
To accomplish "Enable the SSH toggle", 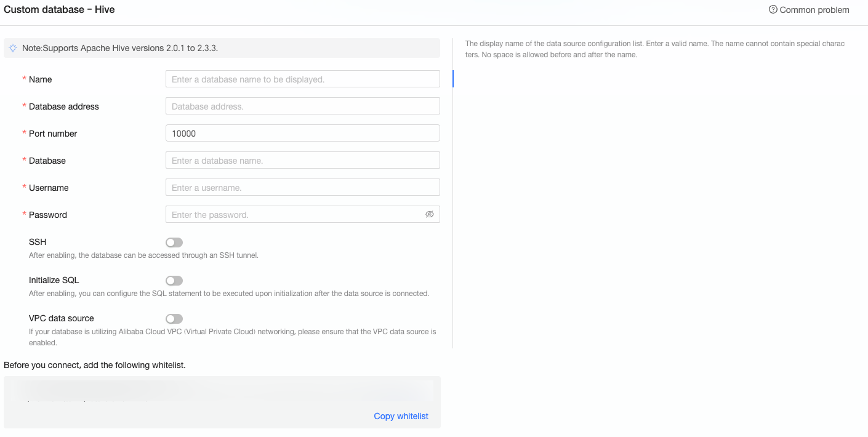I will point(174,243).
